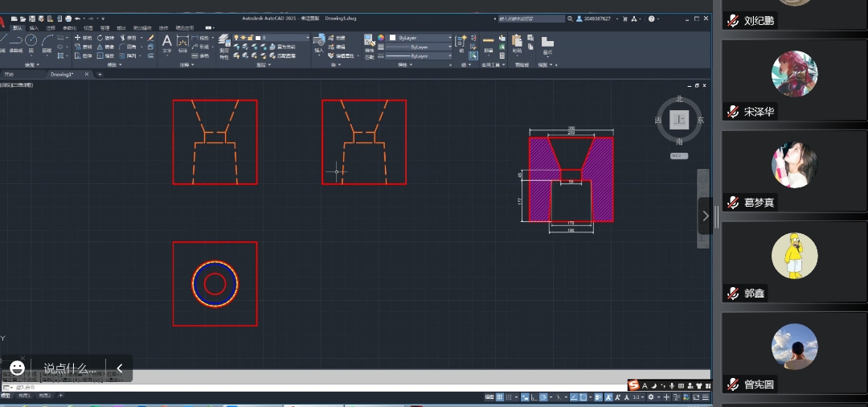Click the Print icon in quick access toolbar

click(68, 18)
